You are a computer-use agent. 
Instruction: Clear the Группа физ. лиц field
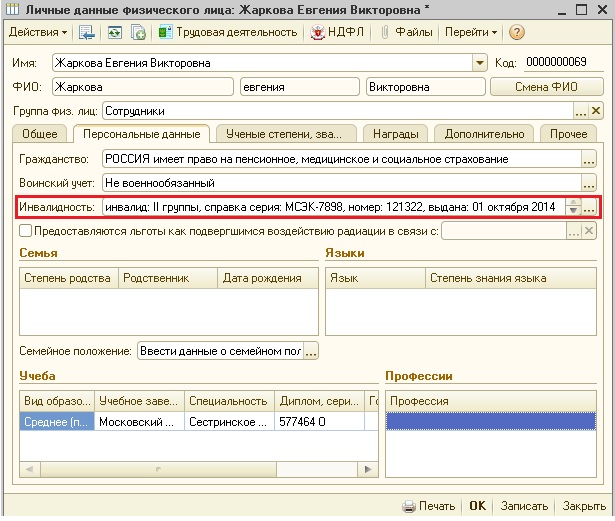[x=595, y=111]
